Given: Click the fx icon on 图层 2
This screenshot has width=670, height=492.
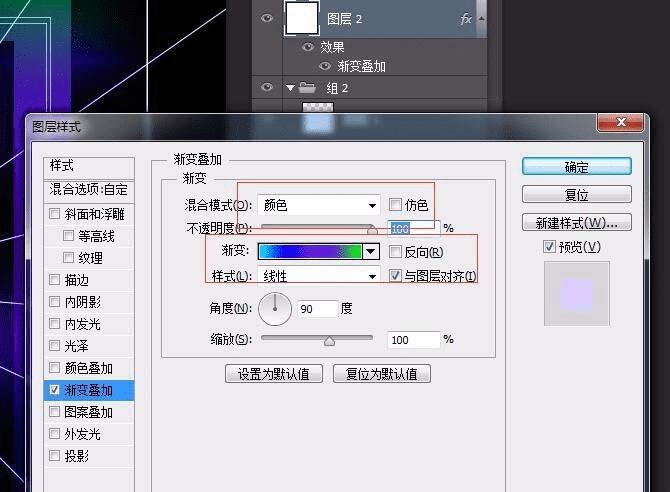Looking at the screenshot, I should [466, 19].
